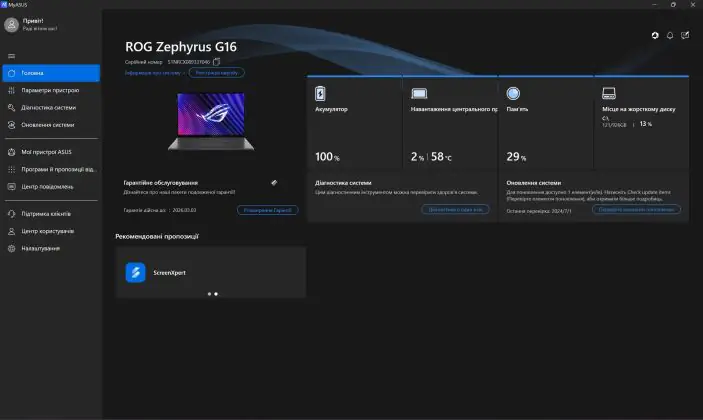Select the disk usage 13% value
Viewport: 703px width, 420px height.
click(x=646, y=124)
